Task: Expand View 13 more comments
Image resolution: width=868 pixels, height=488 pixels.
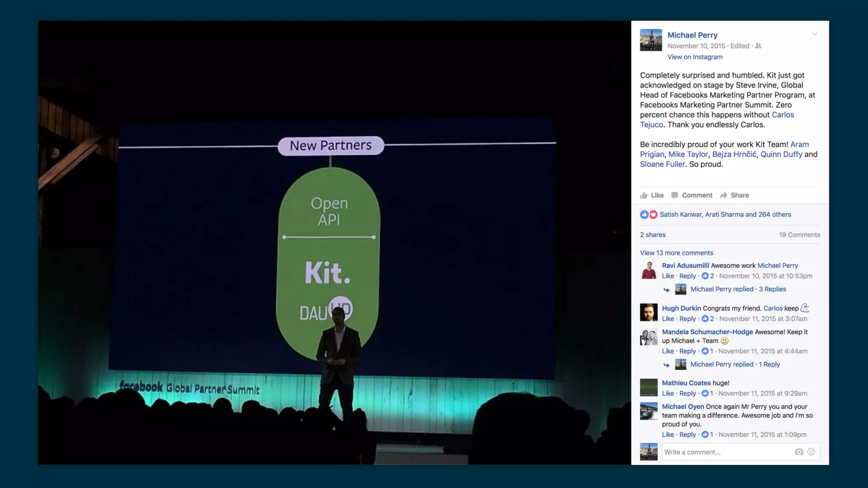Action: 676,253
